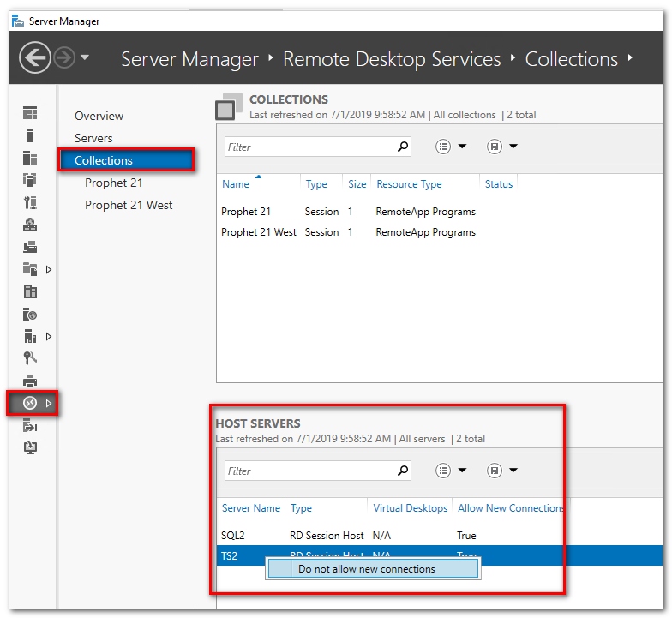Click Server Manager breadcrumb

pyautogui.click(x=190, y=59)
